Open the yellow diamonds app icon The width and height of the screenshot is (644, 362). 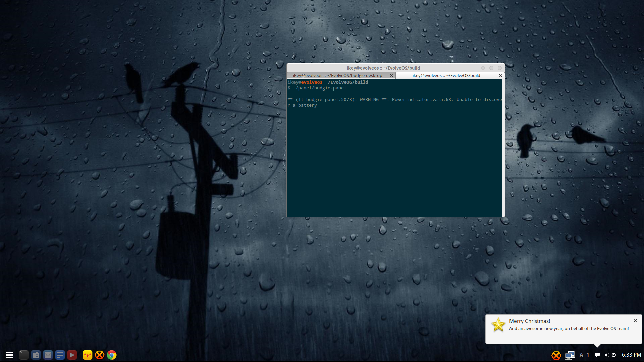[88, 355]
